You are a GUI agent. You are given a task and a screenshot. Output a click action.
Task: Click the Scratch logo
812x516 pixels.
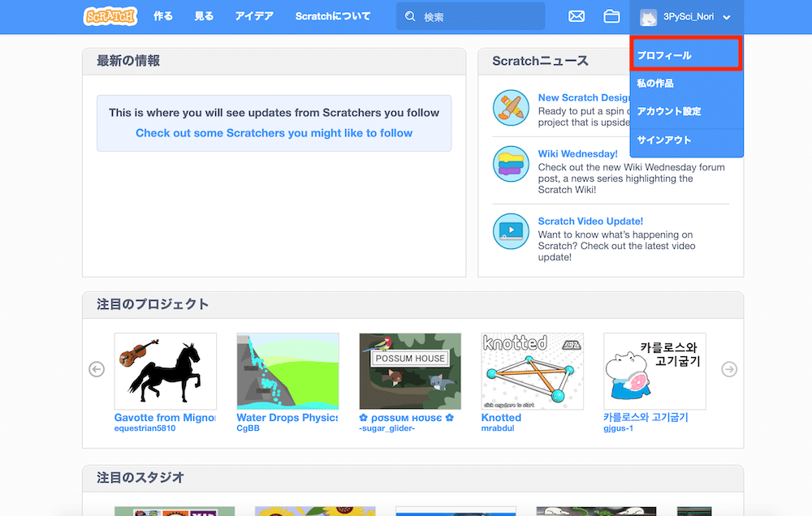[x=110, y=16]
